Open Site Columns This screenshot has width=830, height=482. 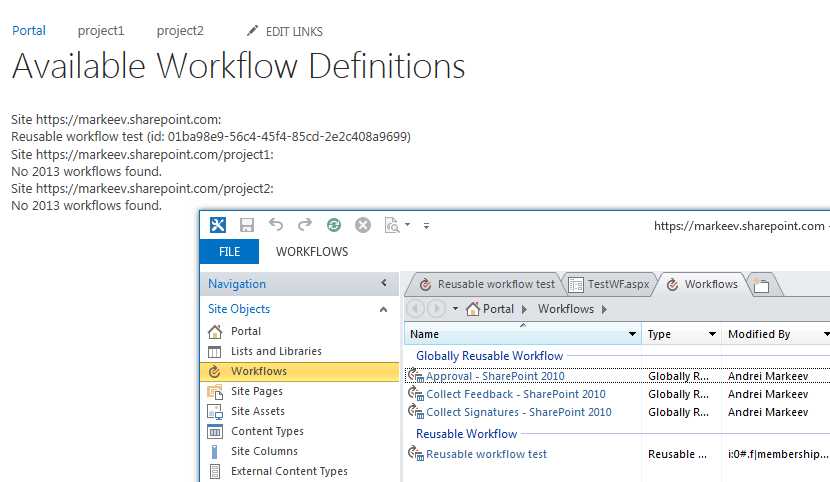coord(264,452)
